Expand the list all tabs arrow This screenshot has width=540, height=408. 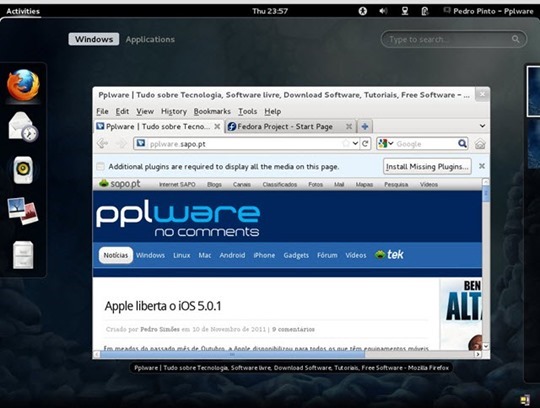(x=482, y=126)
